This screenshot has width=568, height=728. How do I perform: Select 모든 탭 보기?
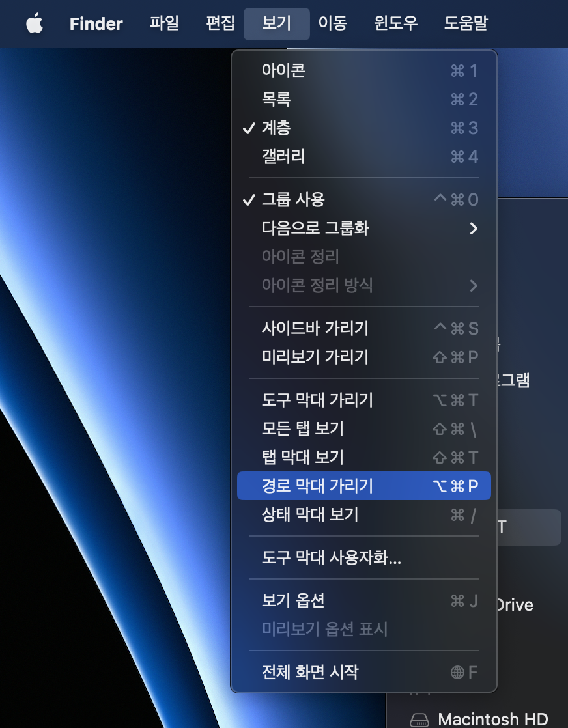pyautogui.click(x=363, y=429)
